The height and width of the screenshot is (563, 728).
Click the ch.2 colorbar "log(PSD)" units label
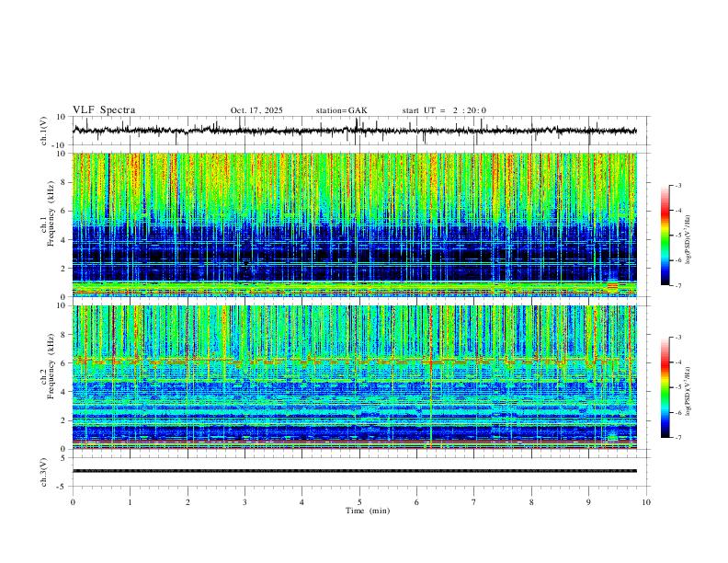[x=688, y=391]
